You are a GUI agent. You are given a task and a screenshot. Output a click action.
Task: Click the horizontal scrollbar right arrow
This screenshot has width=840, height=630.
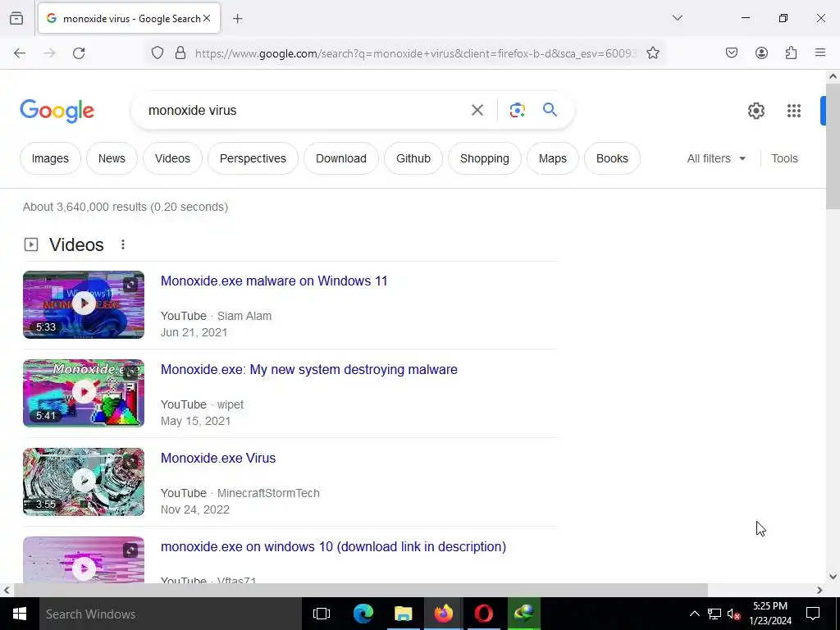click(x=819, y=591)
